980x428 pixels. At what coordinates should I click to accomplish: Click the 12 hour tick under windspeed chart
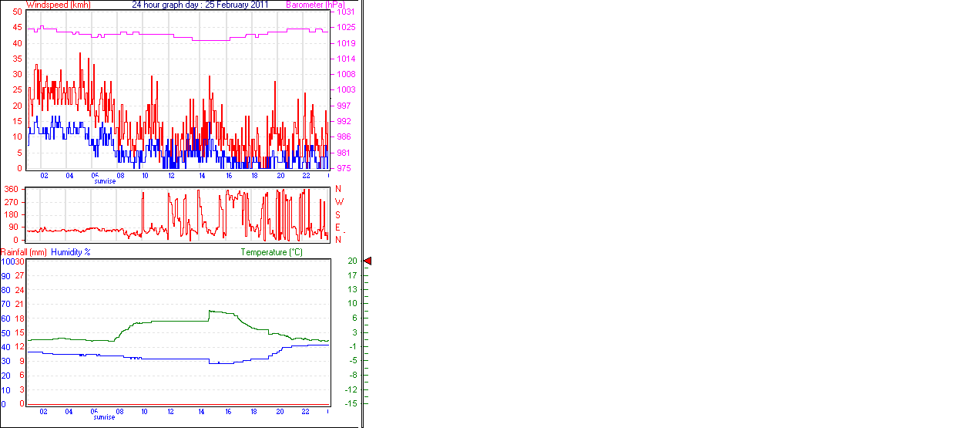tap(171, 176)
